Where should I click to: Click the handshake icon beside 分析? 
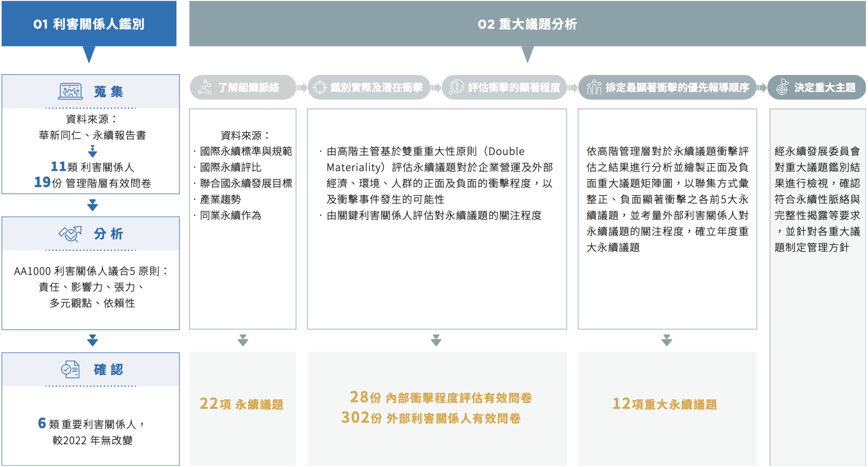70,234
